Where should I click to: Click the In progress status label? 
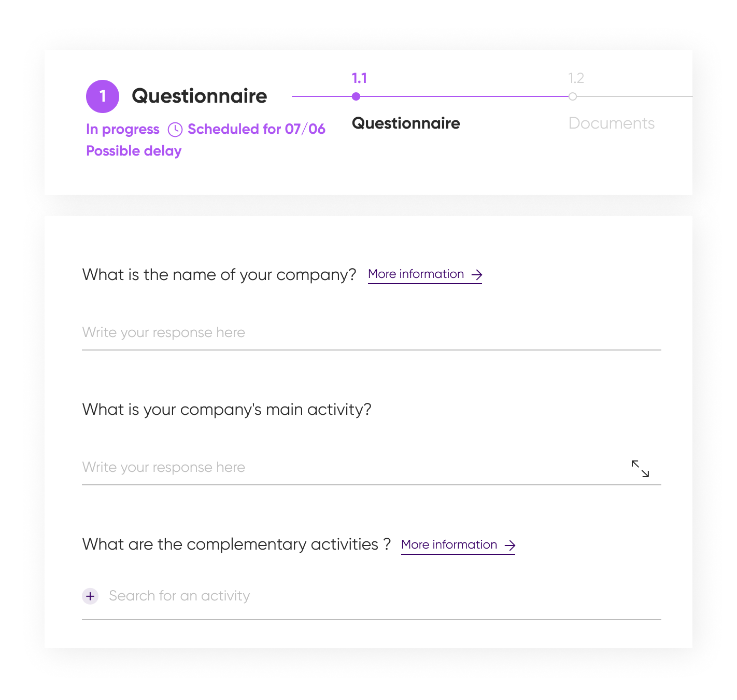click(123, 129)
